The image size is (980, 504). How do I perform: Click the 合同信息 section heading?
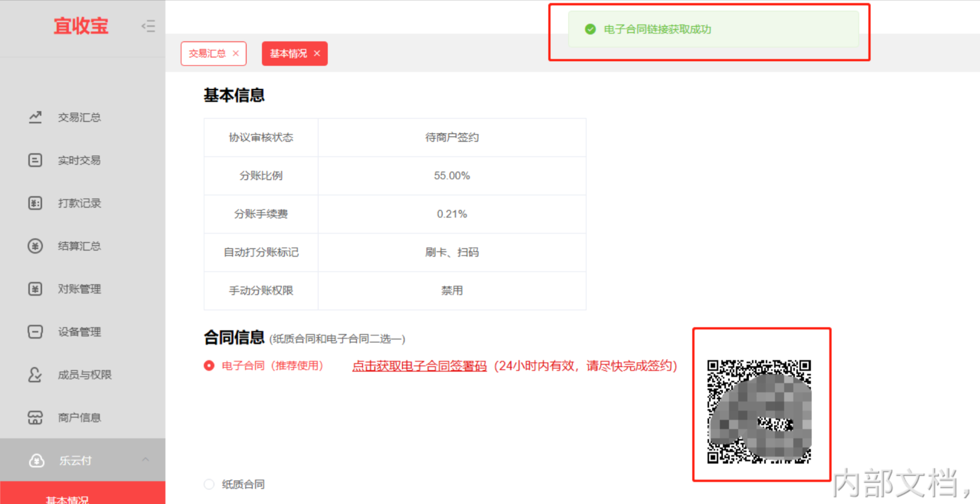(x=234, y=337)
